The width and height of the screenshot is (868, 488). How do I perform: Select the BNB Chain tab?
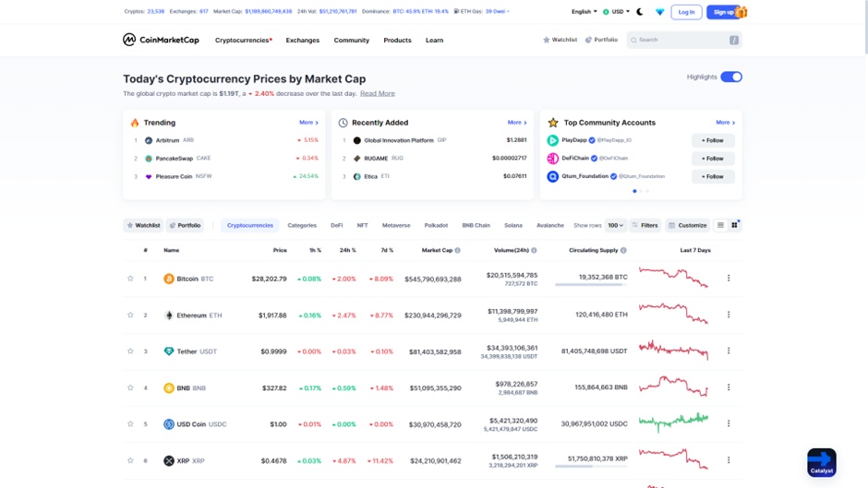(476, 225)
